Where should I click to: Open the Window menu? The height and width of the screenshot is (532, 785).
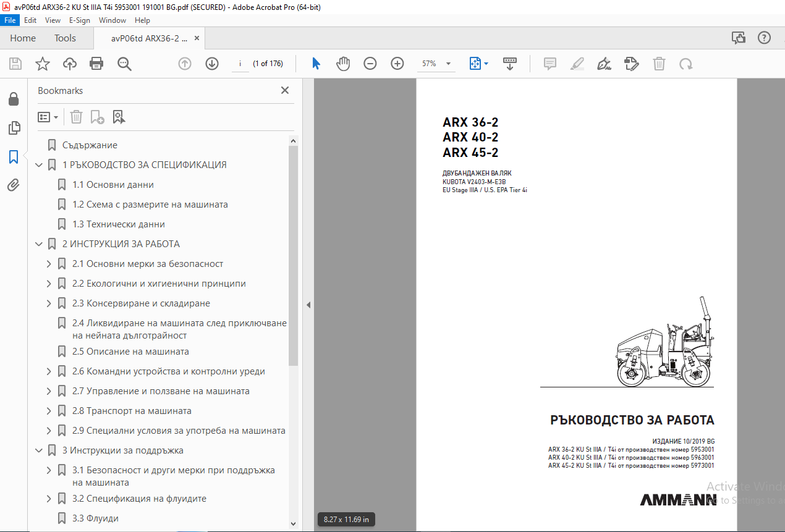coord(112,20)
